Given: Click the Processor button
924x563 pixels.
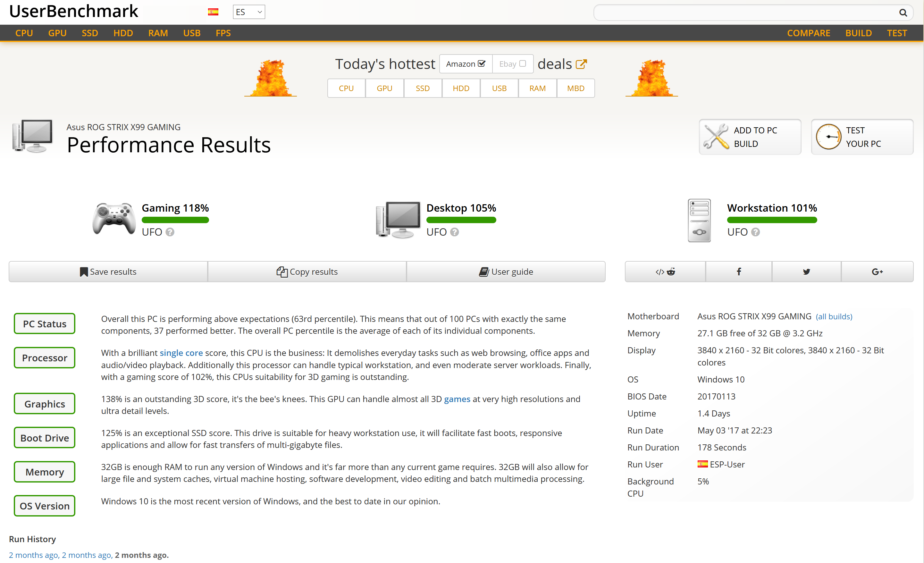Looking at the screenshot, I should coord(45,358).
